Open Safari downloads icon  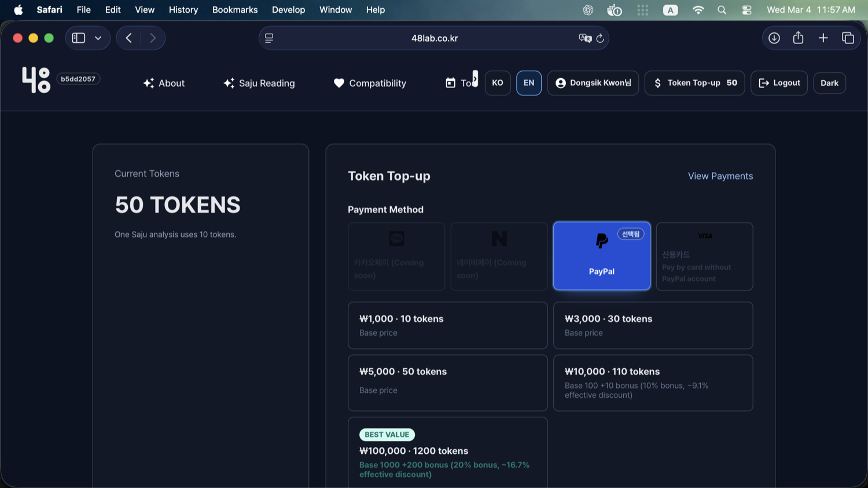pos(774,38)
